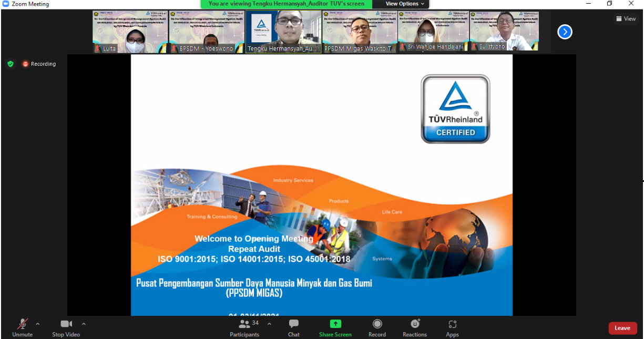Open the Participants panel
Screen dimensions: 644x339
click(x=244, y=328)
